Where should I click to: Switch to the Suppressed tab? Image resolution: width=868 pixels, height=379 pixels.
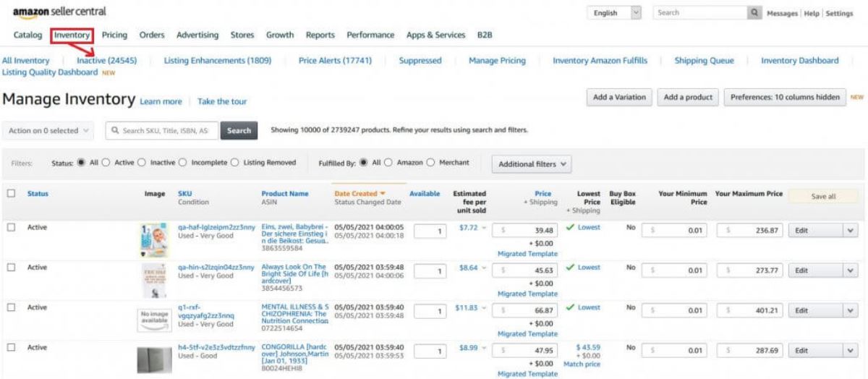click(x=420, y=61)
